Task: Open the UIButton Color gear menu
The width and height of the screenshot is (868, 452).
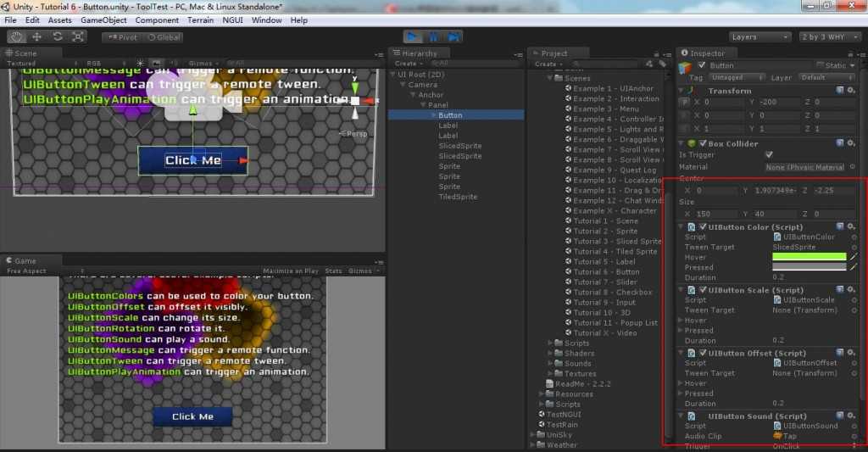Action: [x=851, y=226]
